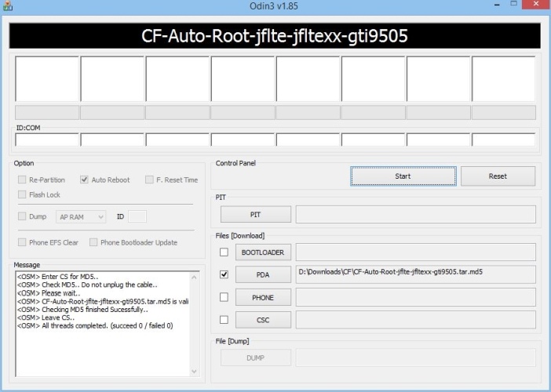
Task: Click the PHONE browse button
Action: click(x=263, y=298)
